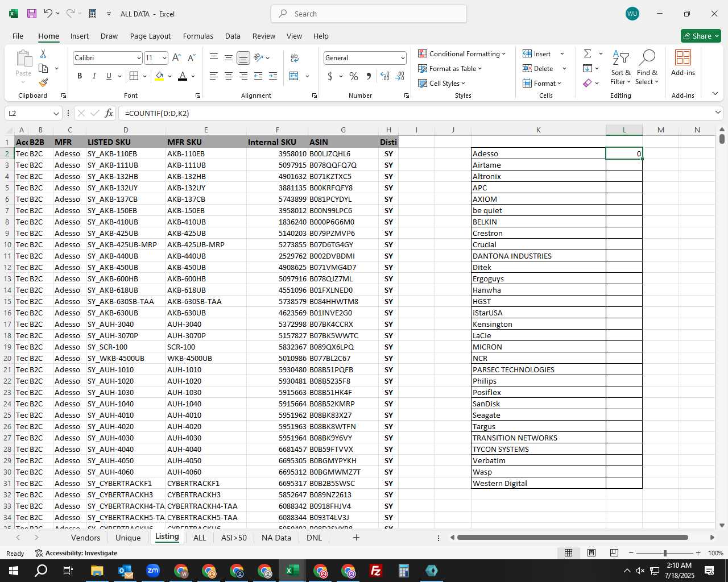Open the Name Box dropdown arrow
This screenshot has width=728, height=582.
point(56,114)
